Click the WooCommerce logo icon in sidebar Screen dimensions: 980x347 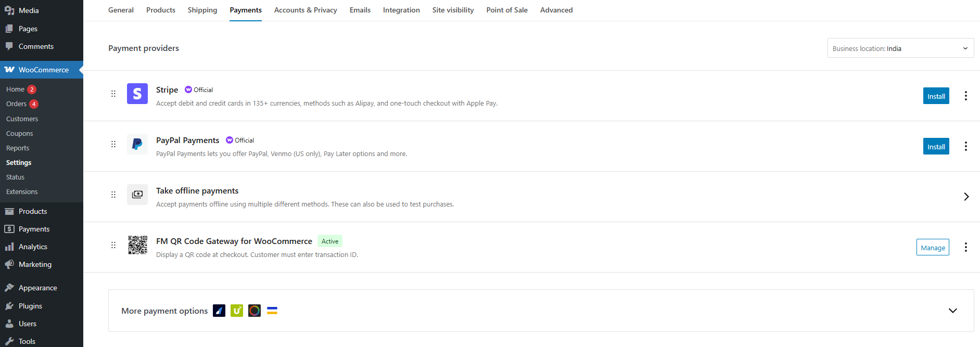pyautogui.click(x=9, y=70)
